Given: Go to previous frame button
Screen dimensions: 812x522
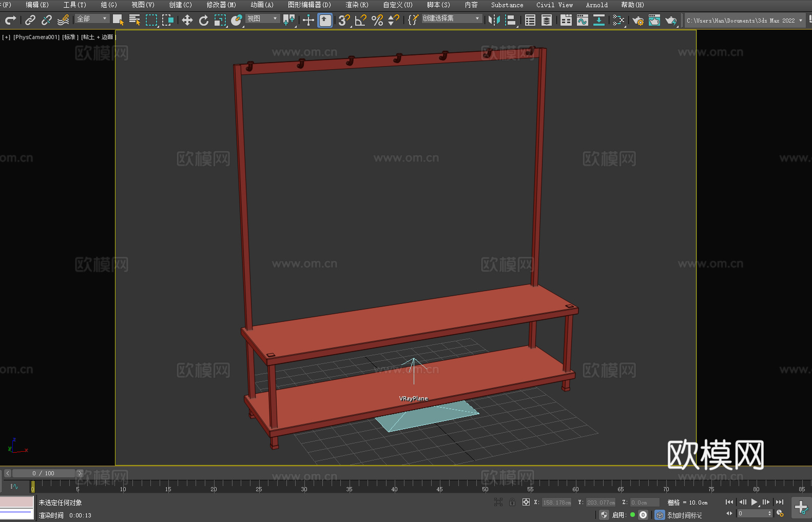Looking at the screenshot, I should [x=742, y=502].
